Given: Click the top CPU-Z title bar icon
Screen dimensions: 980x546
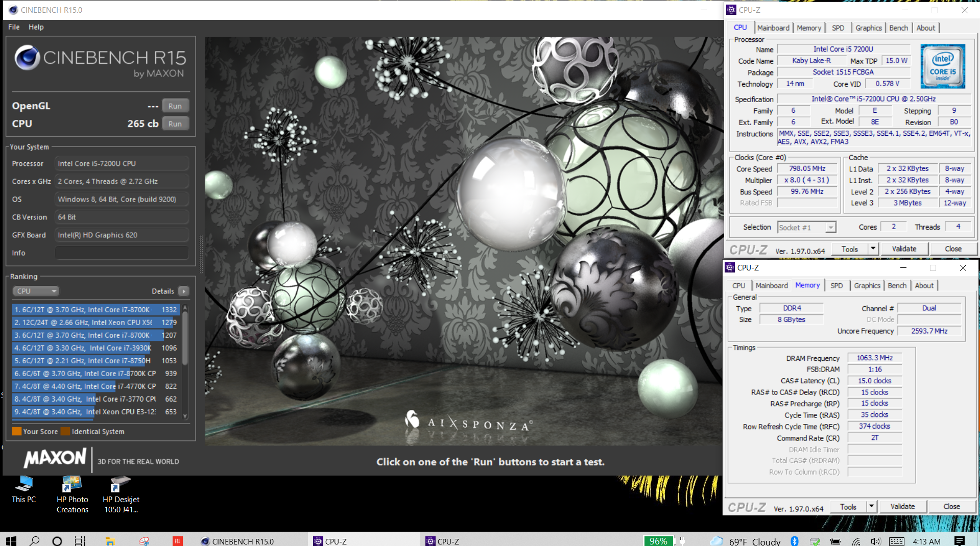Looking at the screenshot, I should point(731,10).
